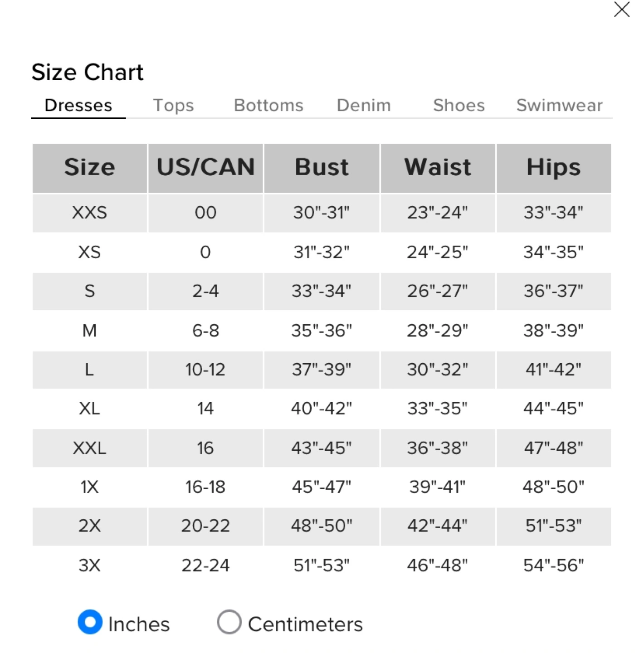Close the size chart dialog
This screenshot has width=644, height=653.
pyautogui.click(x=622, y=10)
